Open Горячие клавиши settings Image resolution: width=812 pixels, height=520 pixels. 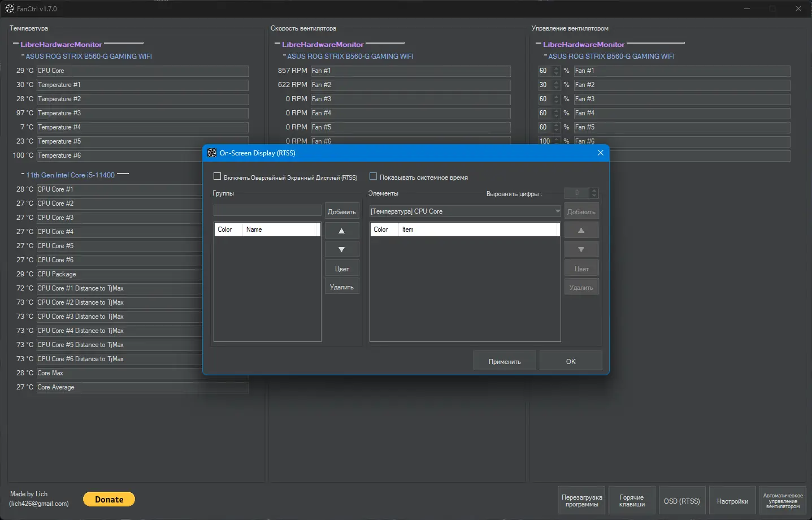click(632, 501)
